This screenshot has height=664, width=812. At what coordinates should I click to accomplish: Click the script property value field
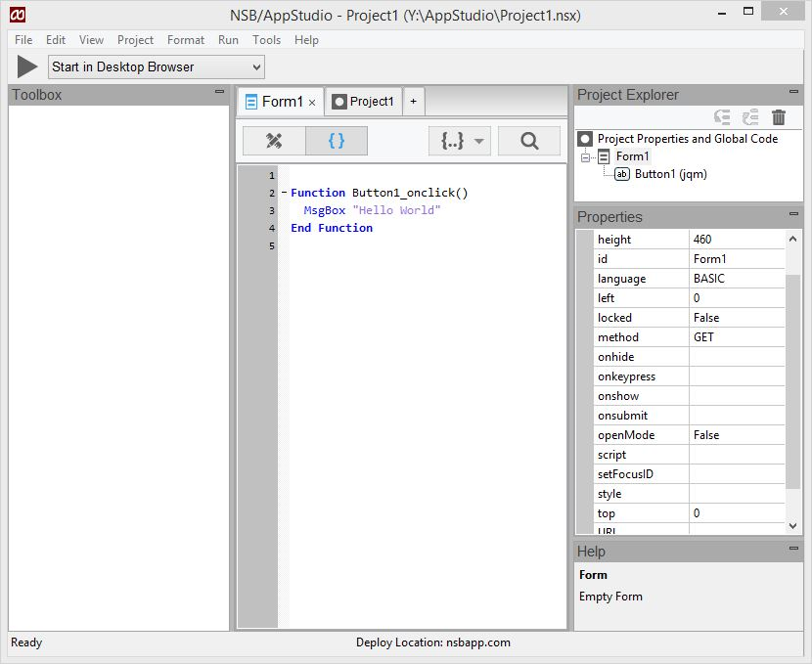[x=737, y=455]
